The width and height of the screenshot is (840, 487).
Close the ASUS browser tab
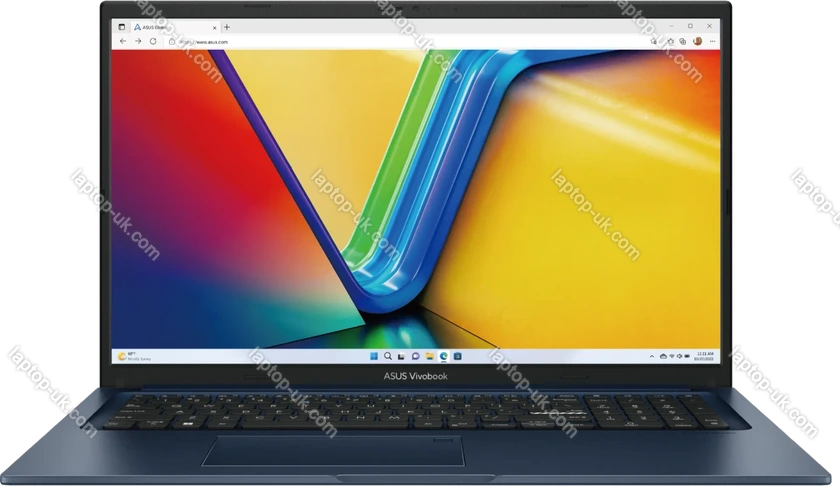(215, 27)
